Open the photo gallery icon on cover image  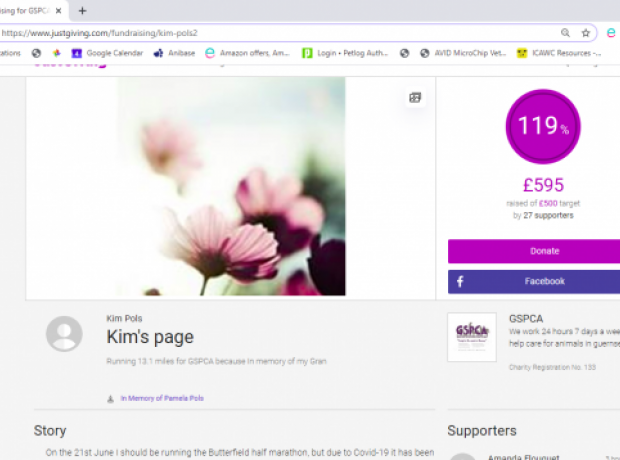point(415,97)
